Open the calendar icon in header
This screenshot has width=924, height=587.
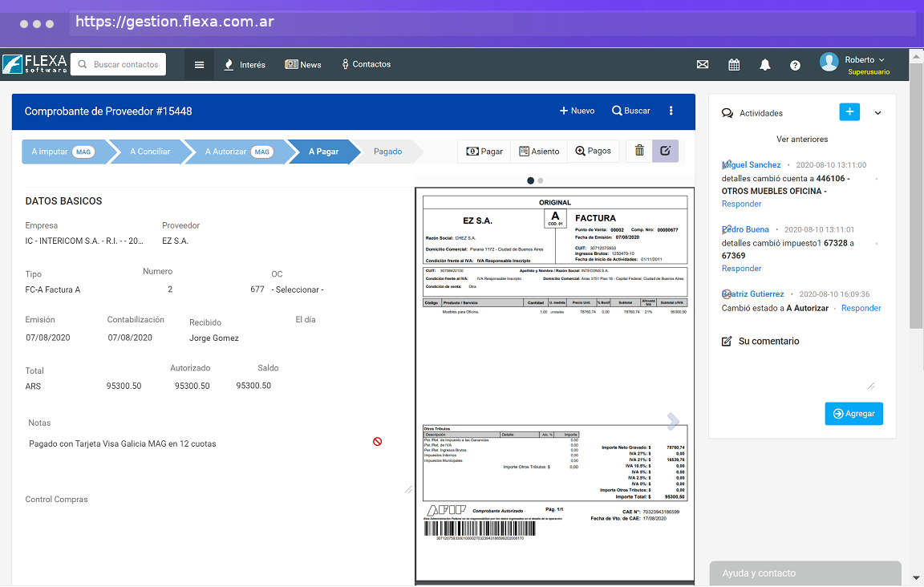point(734,65)
